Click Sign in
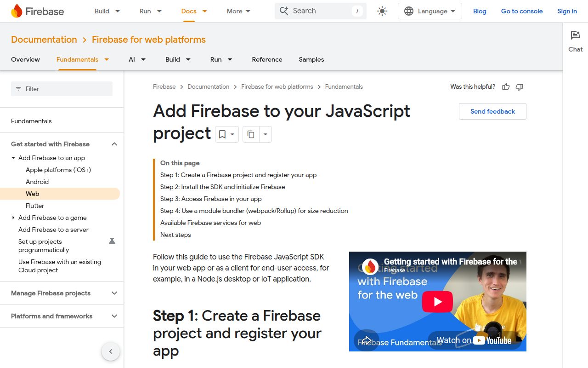 tap(567, 11)
